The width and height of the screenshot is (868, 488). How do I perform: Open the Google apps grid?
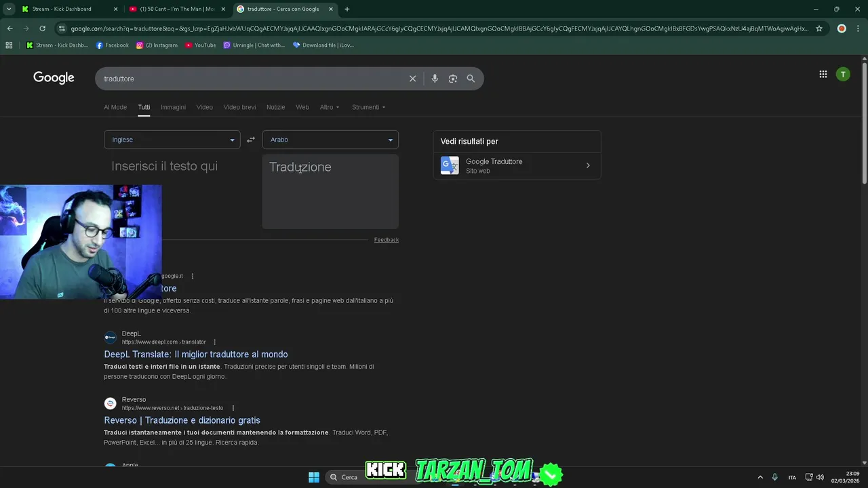coord(823,75)
